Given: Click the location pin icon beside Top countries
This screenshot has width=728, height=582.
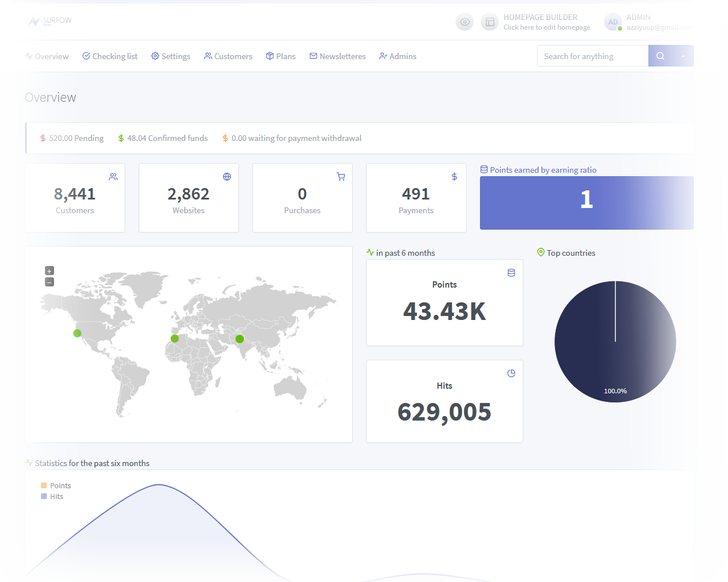Looking at the screenshot, I should (x=541, y=252).
